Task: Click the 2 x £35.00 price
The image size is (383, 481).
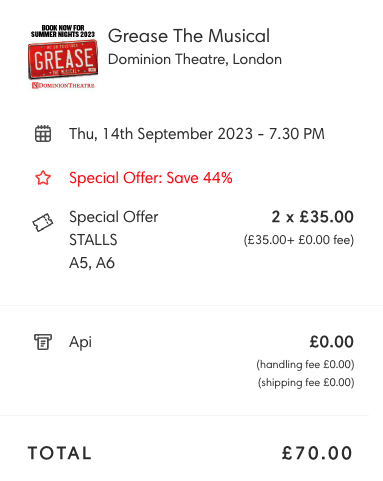Action: point(312,217)
